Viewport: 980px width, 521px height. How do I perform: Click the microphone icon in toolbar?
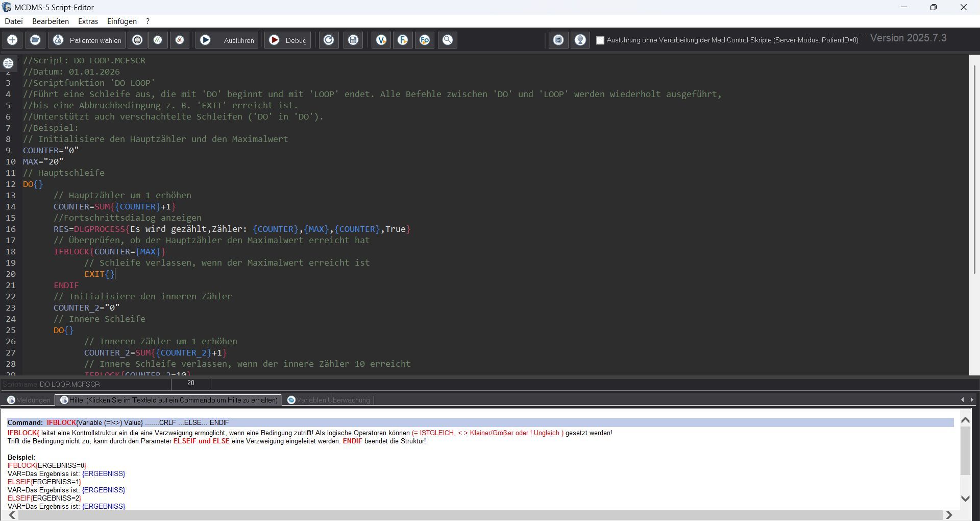tap(580, 40)
